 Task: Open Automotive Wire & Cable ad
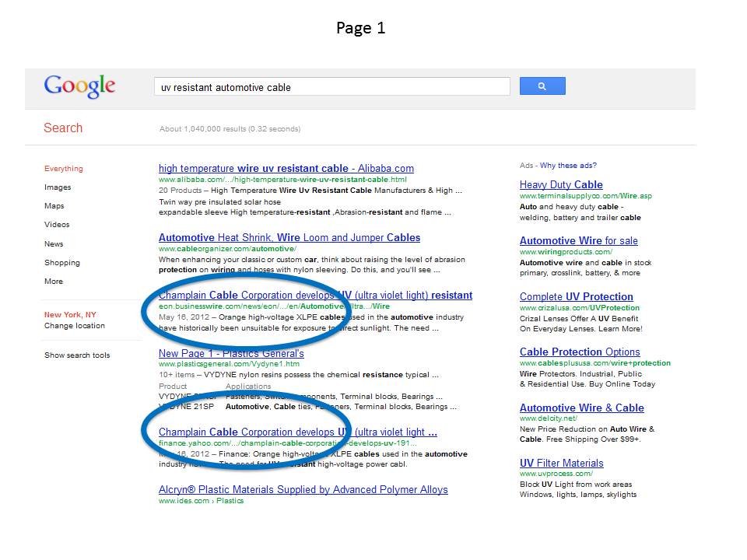tap(582, 408)
